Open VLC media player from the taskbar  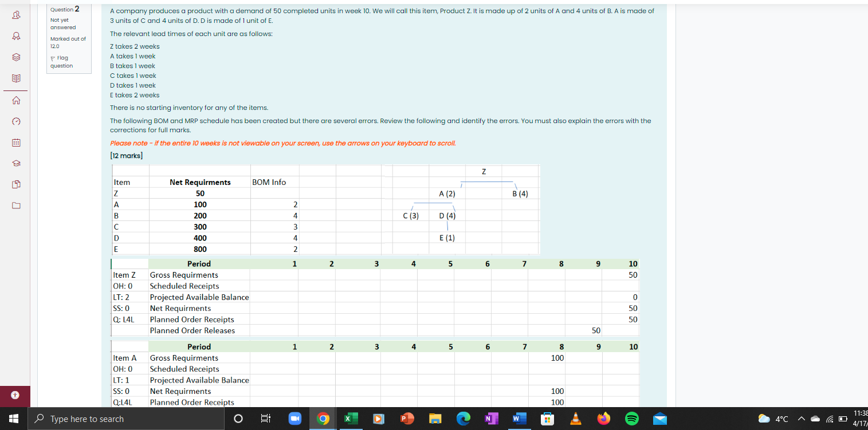[575, 419]
